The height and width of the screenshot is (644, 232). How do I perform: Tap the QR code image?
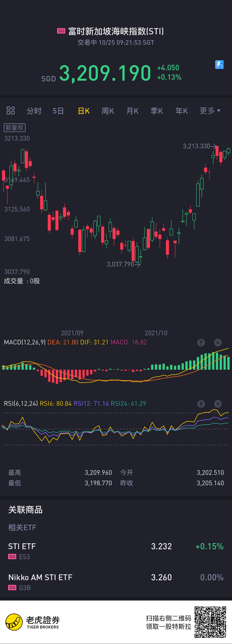(x=211, y=622)
